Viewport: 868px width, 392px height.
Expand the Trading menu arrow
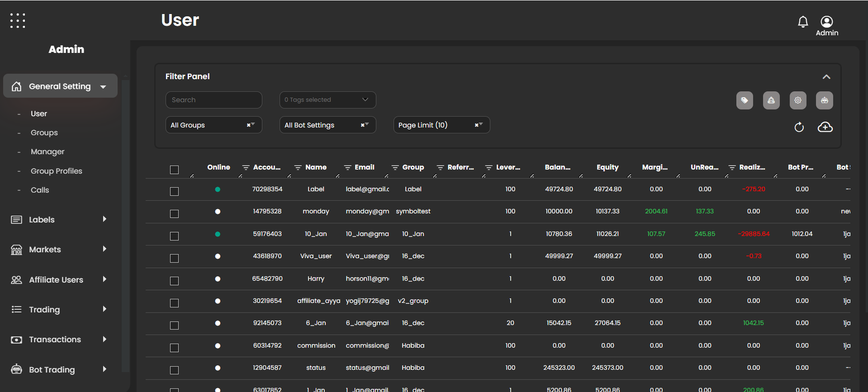[x=105, y=309]
